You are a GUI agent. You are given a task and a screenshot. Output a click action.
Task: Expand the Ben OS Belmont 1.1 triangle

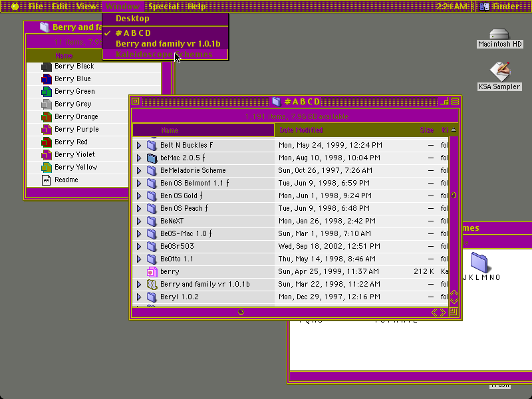(139, 184)
